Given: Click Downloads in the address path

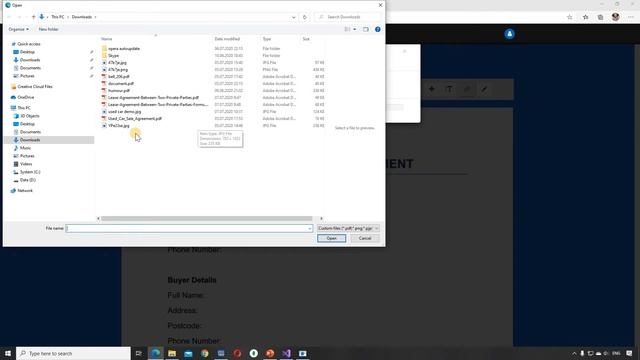Looking at the screenshot, I should [82, 17].
